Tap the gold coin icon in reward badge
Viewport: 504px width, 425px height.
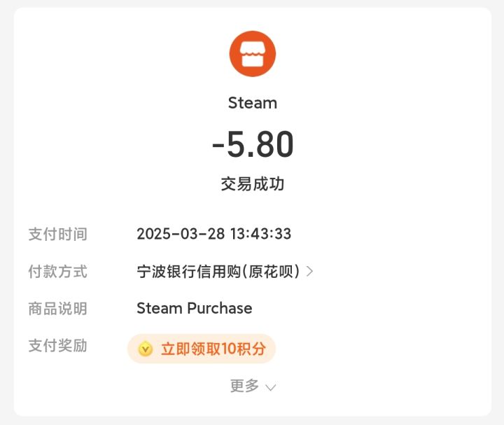145,349
